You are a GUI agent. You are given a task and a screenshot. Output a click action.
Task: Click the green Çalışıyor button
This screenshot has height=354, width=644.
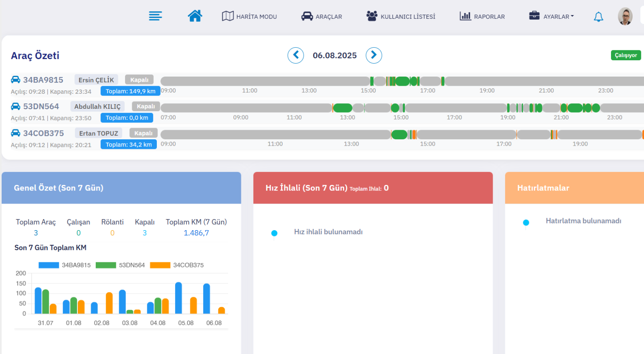click(626, 55)
